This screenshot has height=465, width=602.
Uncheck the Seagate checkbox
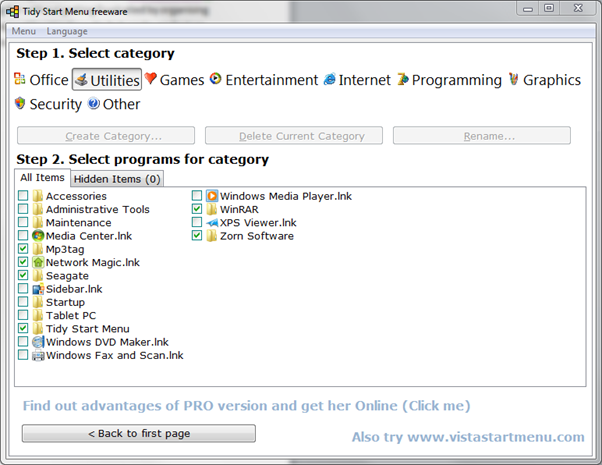click(x=23, y=275)
